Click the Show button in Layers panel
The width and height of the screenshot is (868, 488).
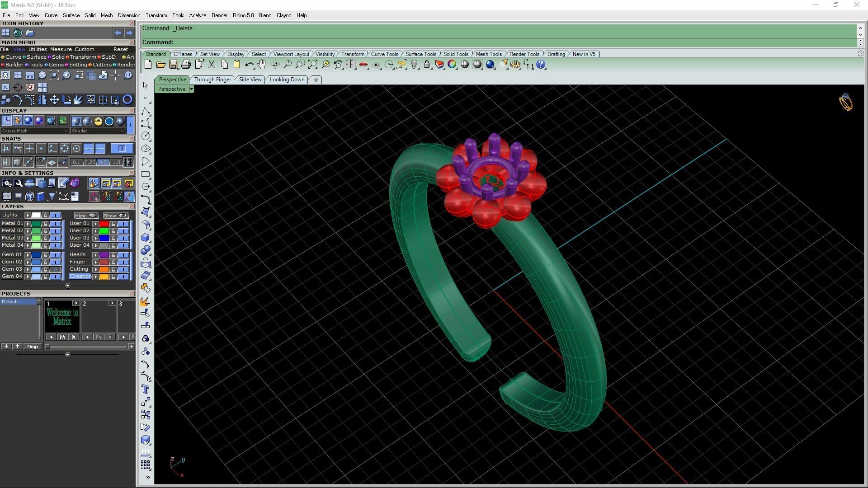point(115,216)
